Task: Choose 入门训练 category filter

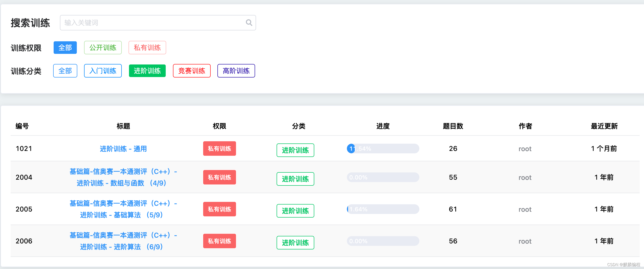Action: (x=103, y=71)
